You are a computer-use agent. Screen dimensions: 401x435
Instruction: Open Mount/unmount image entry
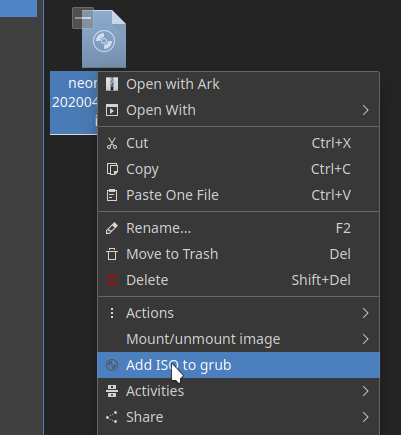(238, 339)
